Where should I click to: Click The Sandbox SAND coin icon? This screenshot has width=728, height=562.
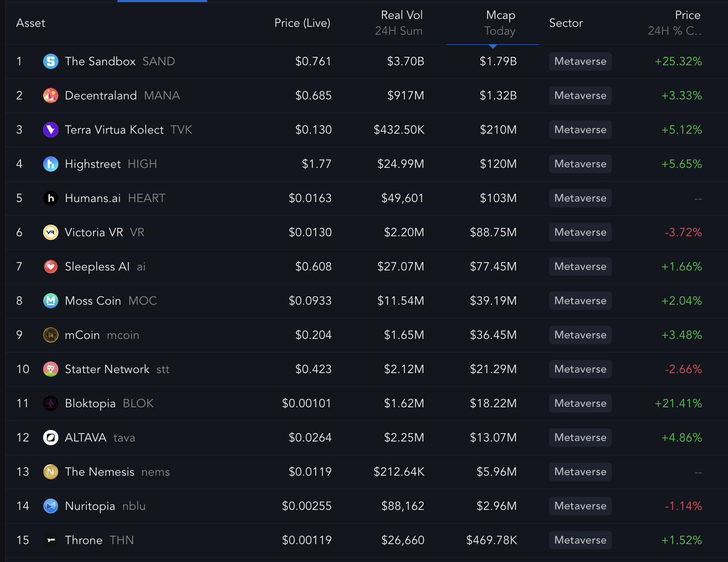50,62
